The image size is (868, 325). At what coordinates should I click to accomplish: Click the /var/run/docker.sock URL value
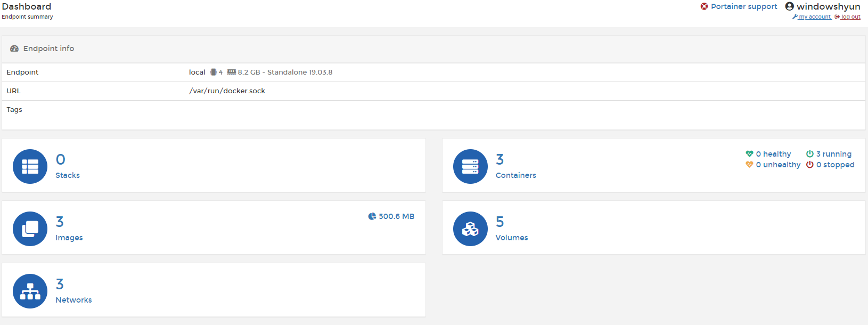[x=227, y=91]
